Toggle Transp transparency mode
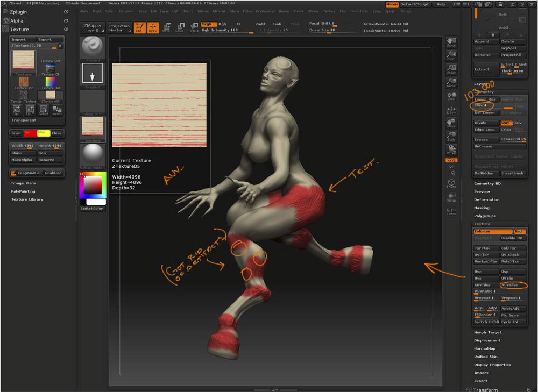 pos(451,197)
